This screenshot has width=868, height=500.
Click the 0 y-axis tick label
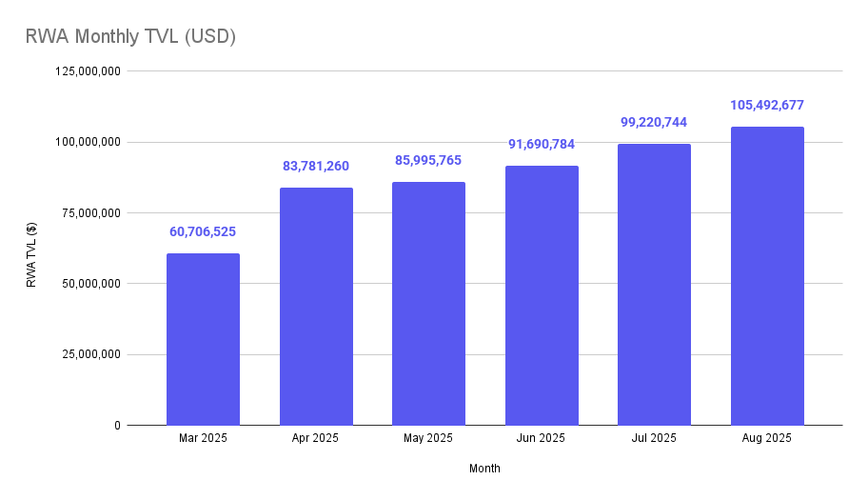pos(117,426)
